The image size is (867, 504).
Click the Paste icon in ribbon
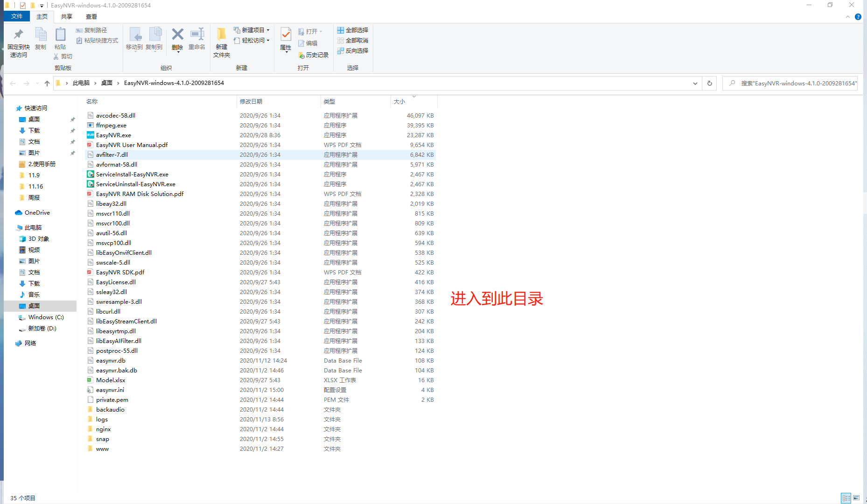click(60, 35)
